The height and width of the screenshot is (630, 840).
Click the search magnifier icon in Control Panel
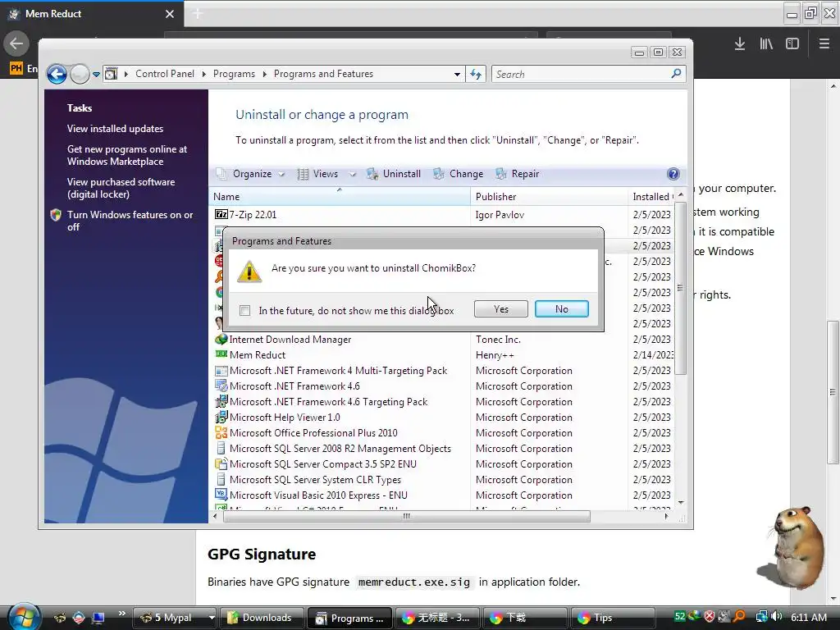[676, 73]
